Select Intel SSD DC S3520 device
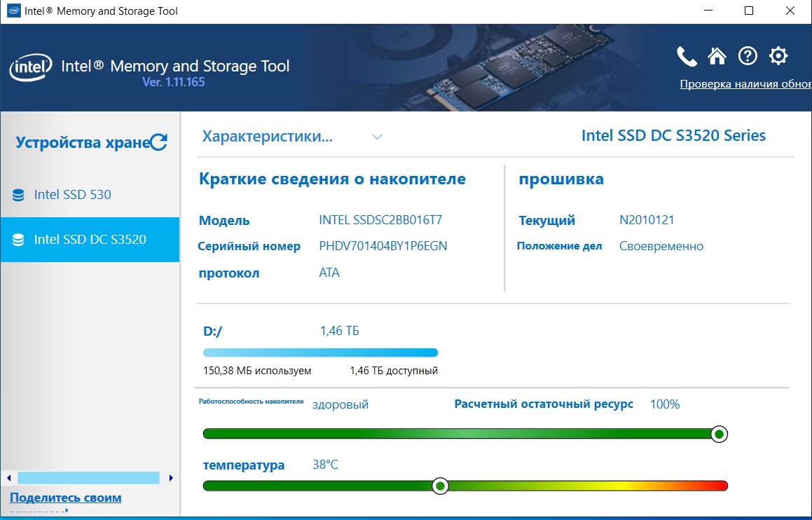 pos(90,240)
